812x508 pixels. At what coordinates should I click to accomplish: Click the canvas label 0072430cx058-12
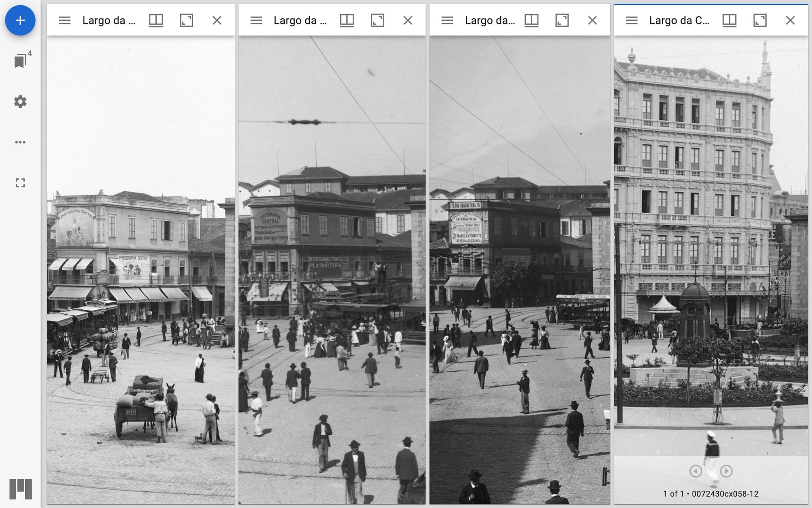coord(725,494)
